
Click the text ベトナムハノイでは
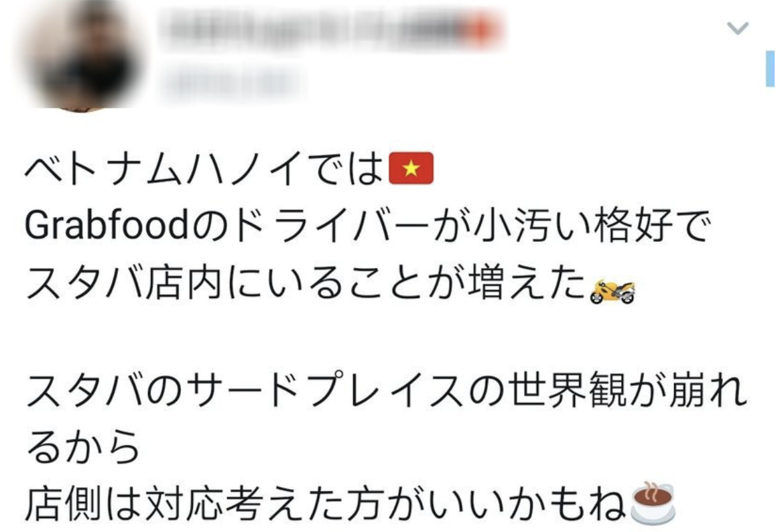[204, 169]
